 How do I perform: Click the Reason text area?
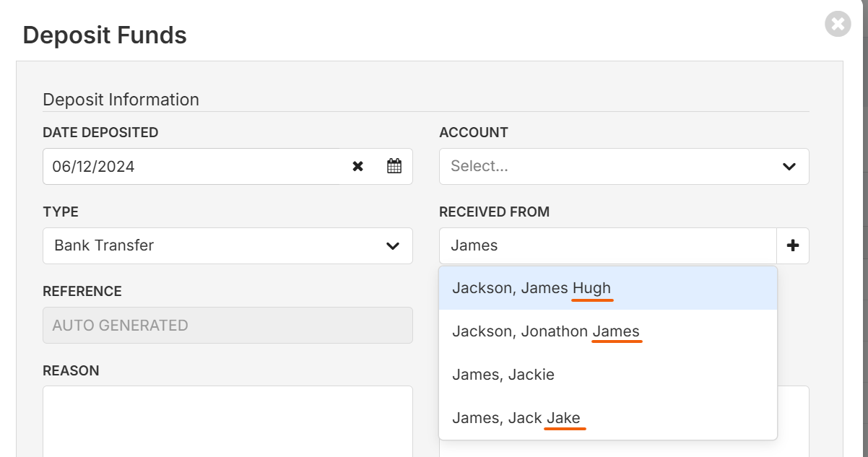[x=227, y=421]
